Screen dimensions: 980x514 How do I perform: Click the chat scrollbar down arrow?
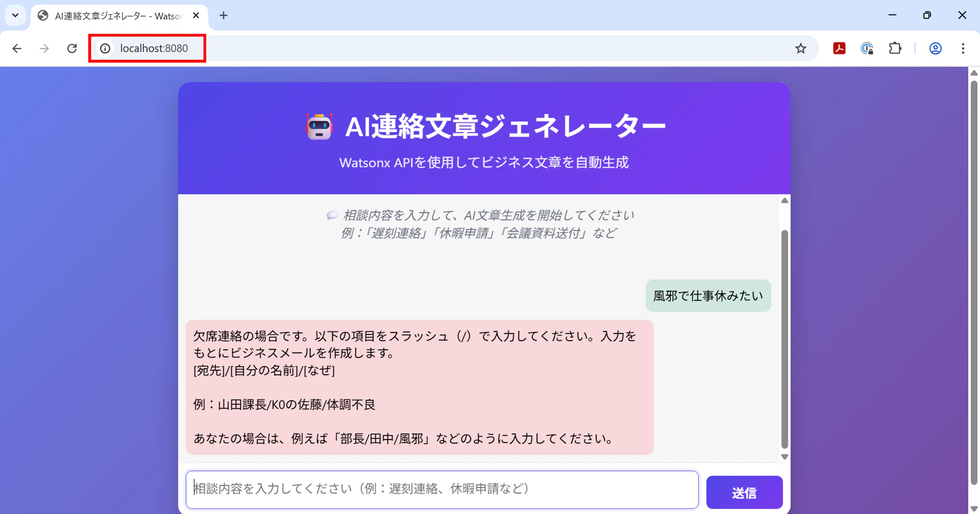click(784, 457)
